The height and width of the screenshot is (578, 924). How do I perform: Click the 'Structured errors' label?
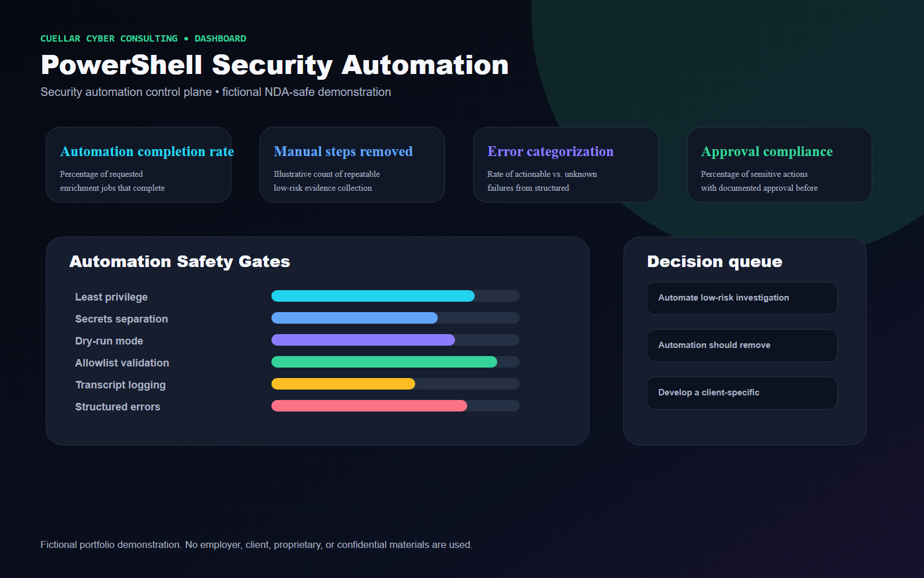click(118, 407)
